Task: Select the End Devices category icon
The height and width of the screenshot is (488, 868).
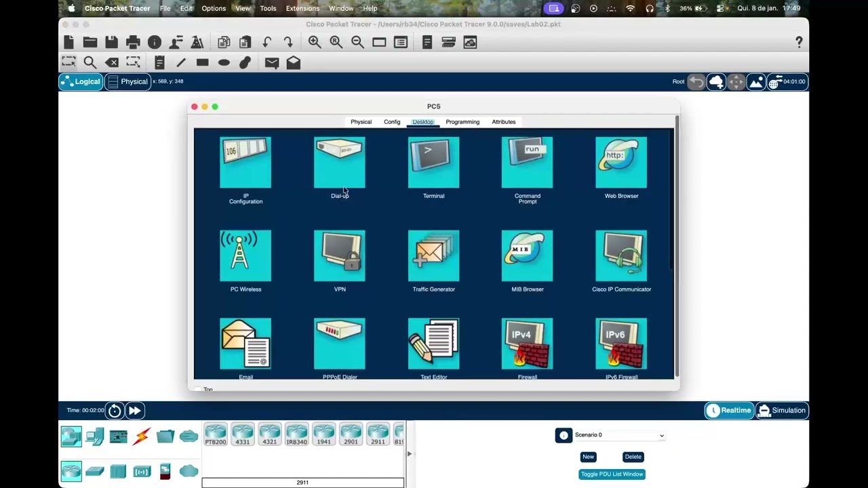Action: click(x=95, y=436)
